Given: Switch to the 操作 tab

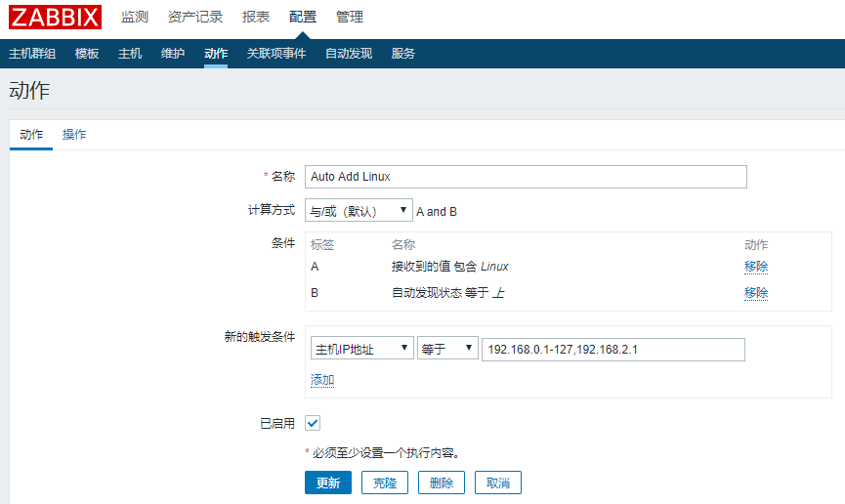Looking at the screenshot, I should [74, 135].
